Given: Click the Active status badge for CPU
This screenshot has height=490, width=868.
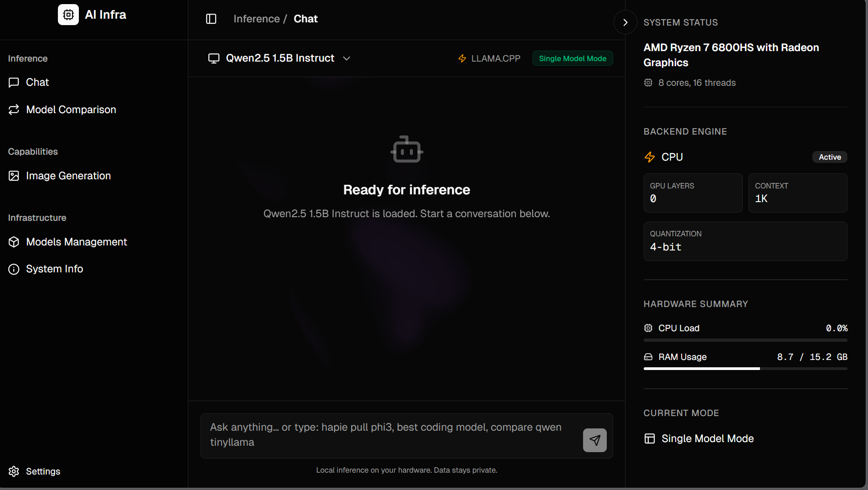Looking at the screenshot, I should [830, 157].
